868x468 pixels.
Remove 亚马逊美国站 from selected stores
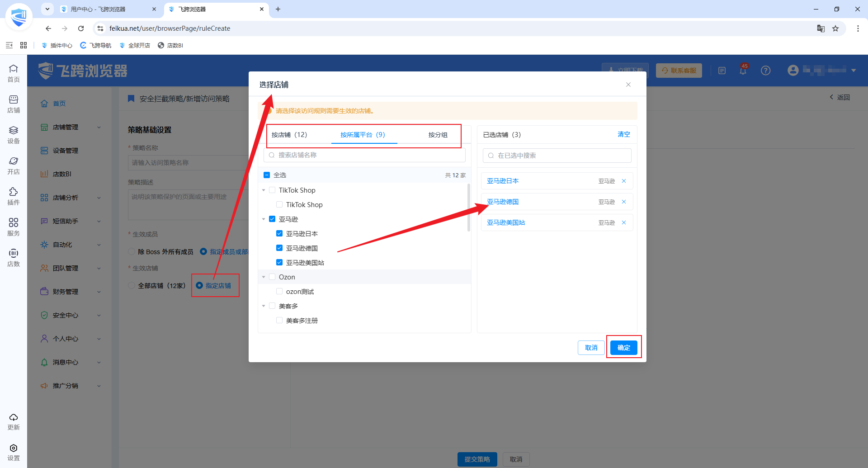[x=624, y=222]
